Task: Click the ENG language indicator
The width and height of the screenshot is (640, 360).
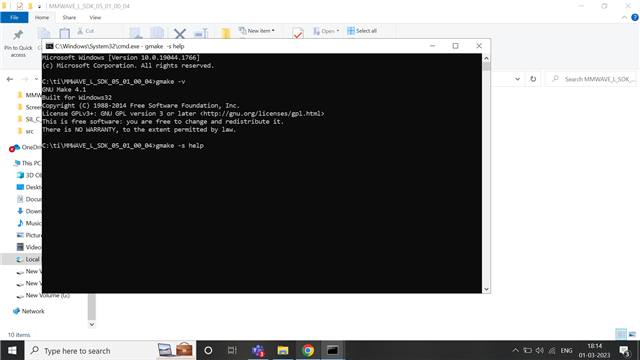Action: coord(566,350)
